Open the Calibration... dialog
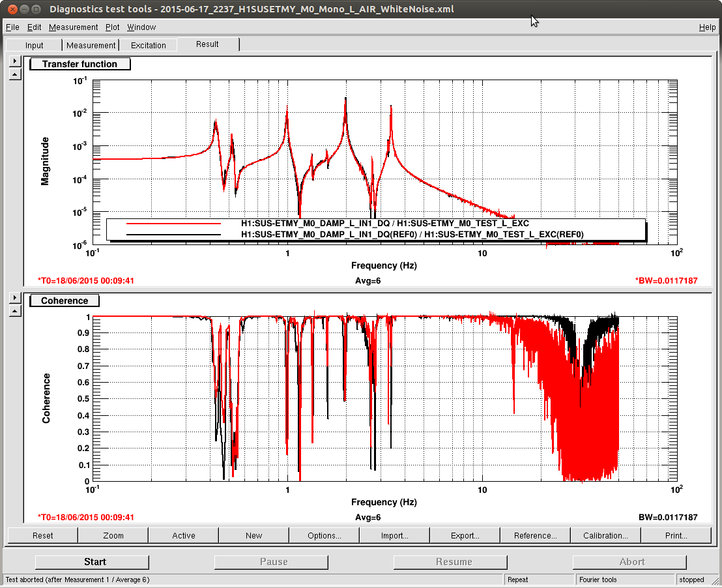722x588 pixels. pyautogui.click(x=605, y=535)
